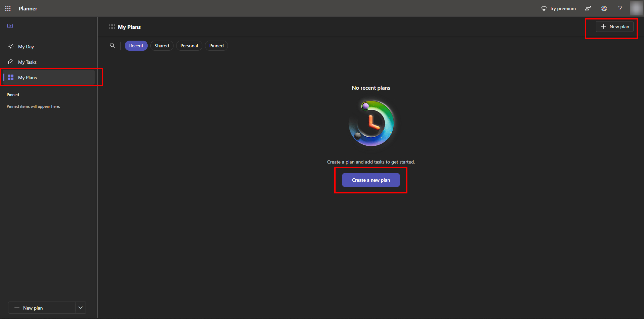This screenshot has height=319, width=644.
Task: Click the No recent plans clock illustration
Action: click(371, 123)
